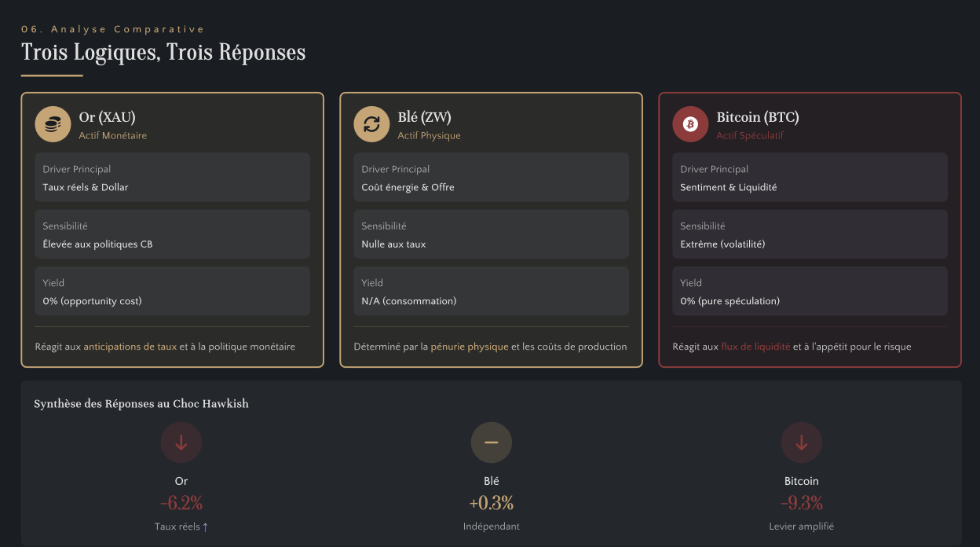Click the -6.2% value under Or

pos(181,503)
